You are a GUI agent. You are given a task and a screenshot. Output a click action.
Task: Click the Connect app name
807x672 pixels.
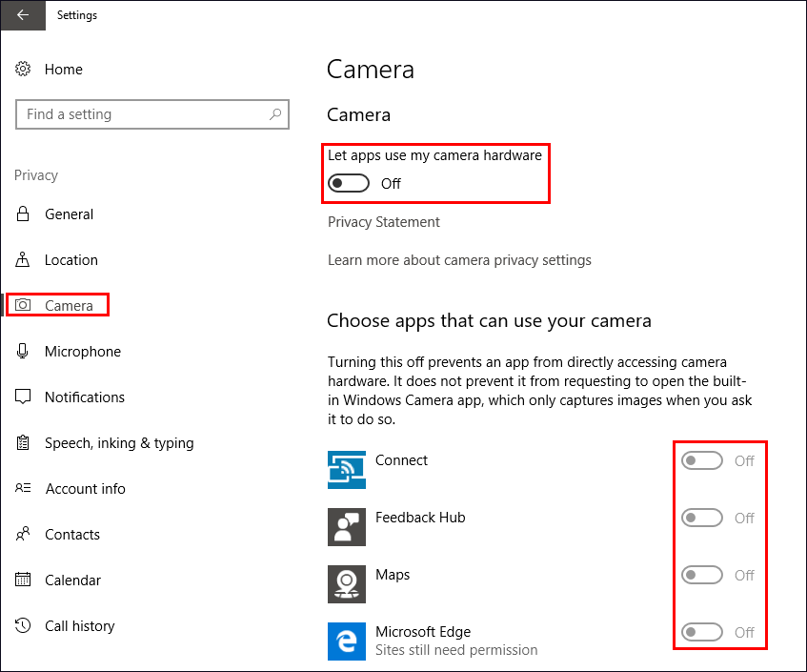pyautogui.click(x=401, y=460)
